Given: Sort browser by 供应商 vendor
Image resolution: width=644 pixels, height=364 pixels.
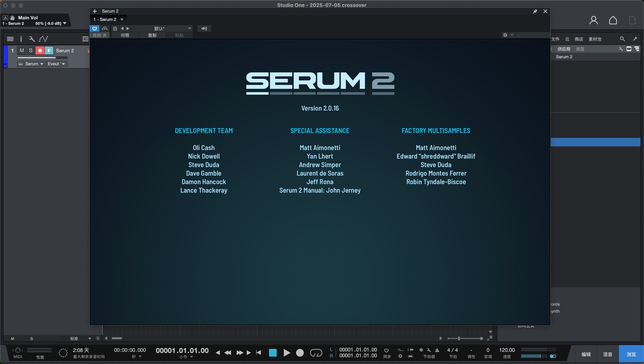Looking at the screenshot, I should [564, 49].
